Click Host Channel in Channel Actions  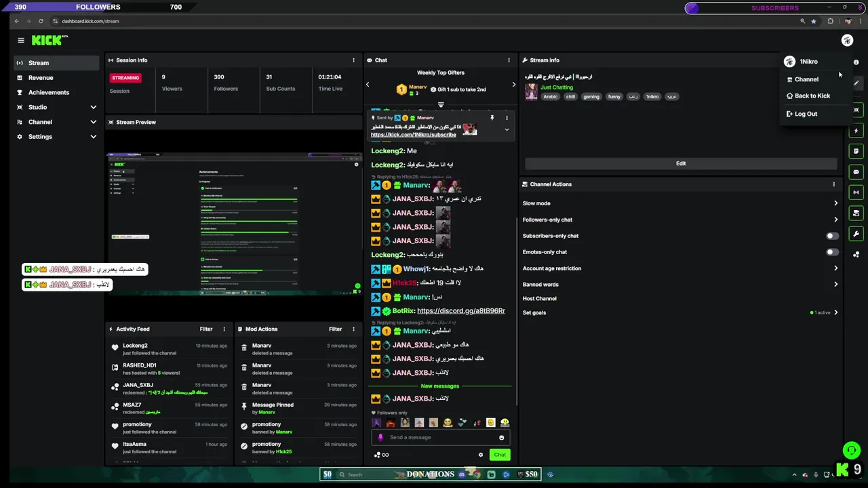click(x=540, y=299)
